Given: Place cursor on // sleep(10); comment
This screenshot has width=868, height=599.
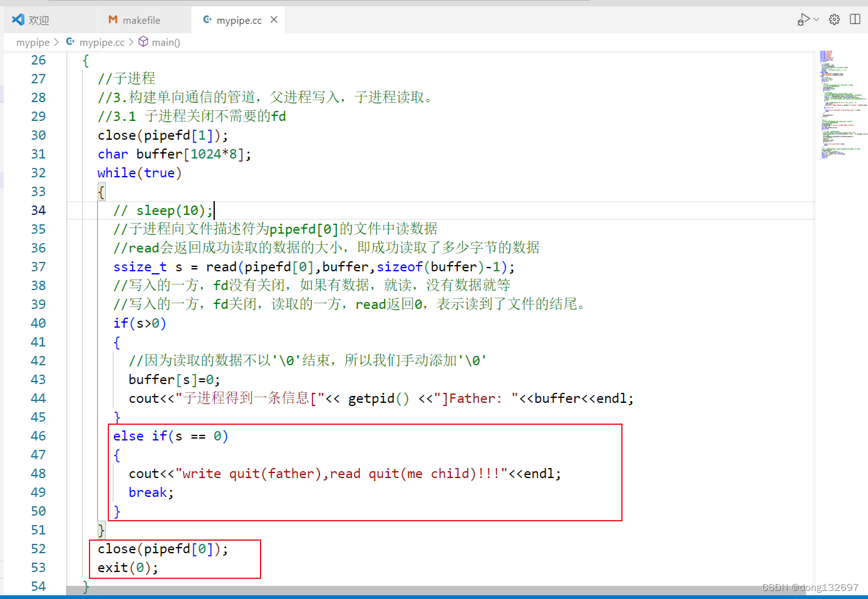Looking at the screenshot, I should tap(163, 211).
